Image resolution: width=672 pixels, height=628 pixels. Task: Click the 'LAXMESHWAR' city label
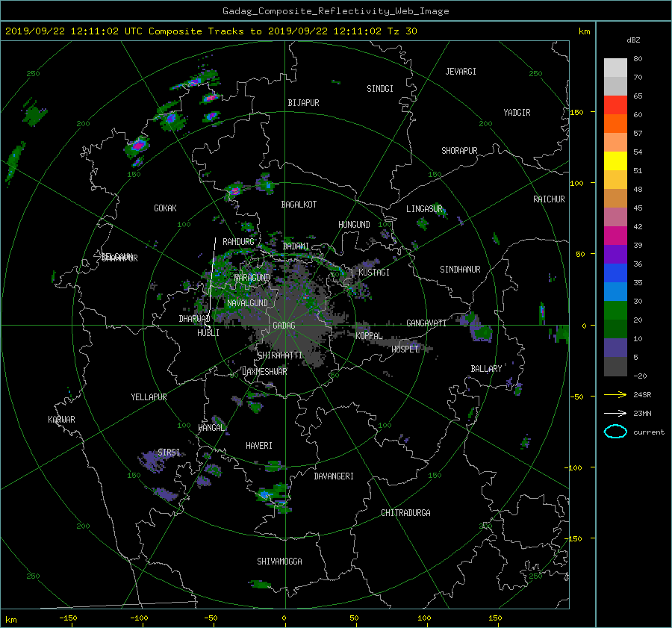(x=264, y=372)
